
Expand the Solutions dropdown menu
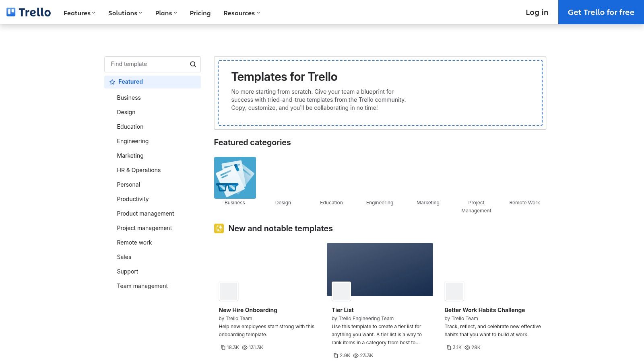coord(125,13)
